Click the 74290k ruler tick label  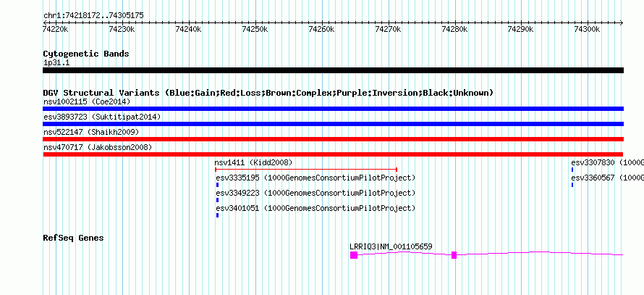click(x=521, y=29)
